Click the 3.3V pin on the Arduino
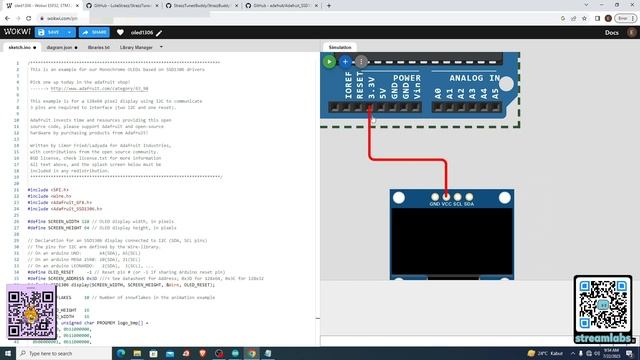 pos(370,107)
